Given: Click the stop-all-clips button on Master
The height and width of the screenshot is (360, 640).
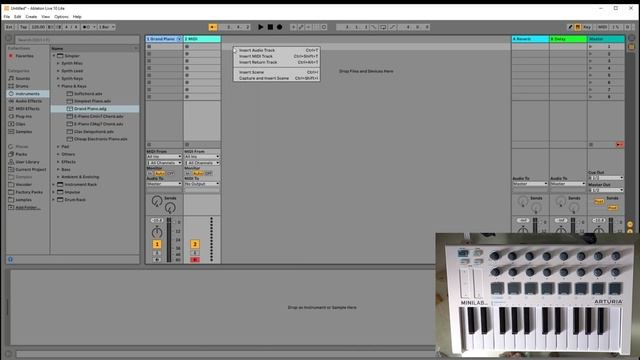Looking at the screenshot, I should pos(591,144).
